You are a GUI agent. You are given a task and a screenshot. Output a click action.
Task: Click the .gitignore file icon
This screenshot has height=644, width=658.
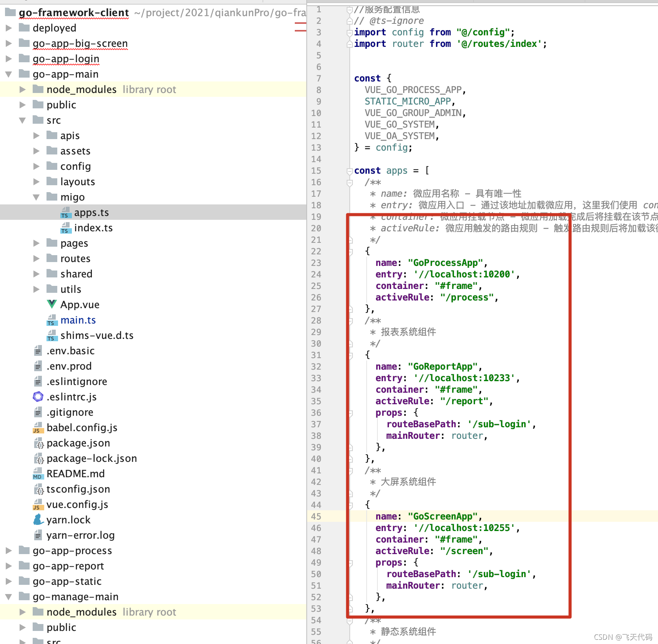[38, 412]
